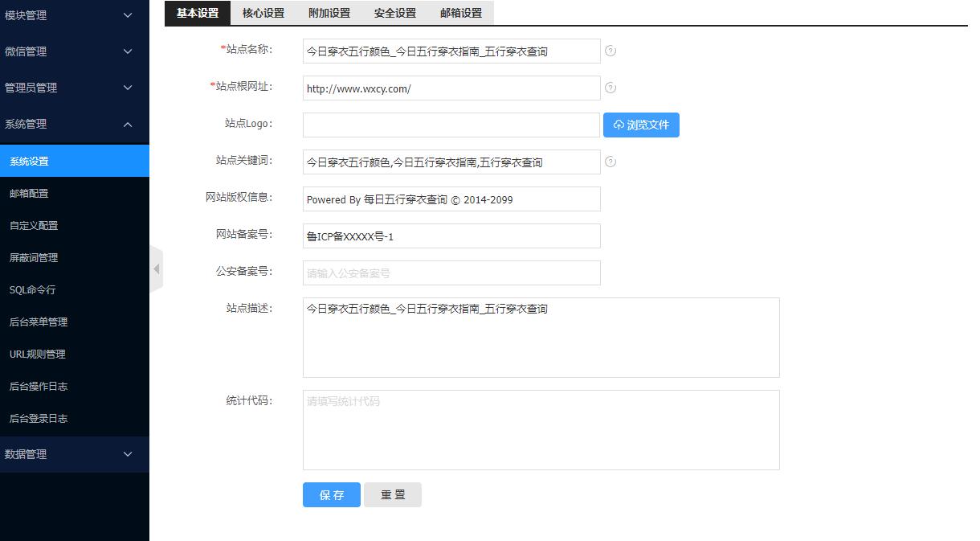Image resolution: width=980 pixels, height=541 pixels.
Task: Expand the 管理员管理 menu section
Action: point(74,88)
